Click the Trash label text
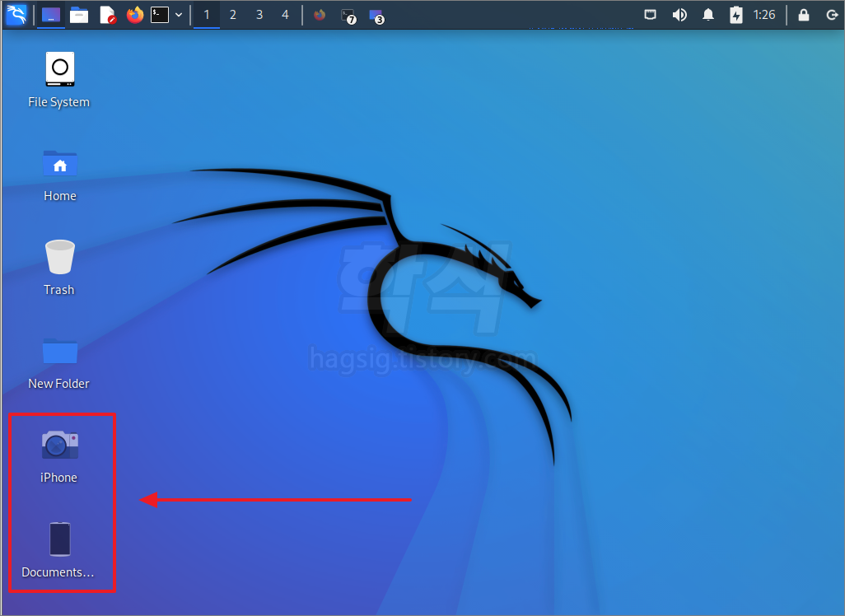The width and height of the screenshot is (845, 616). pyautogui.click(x=58, y=290)
